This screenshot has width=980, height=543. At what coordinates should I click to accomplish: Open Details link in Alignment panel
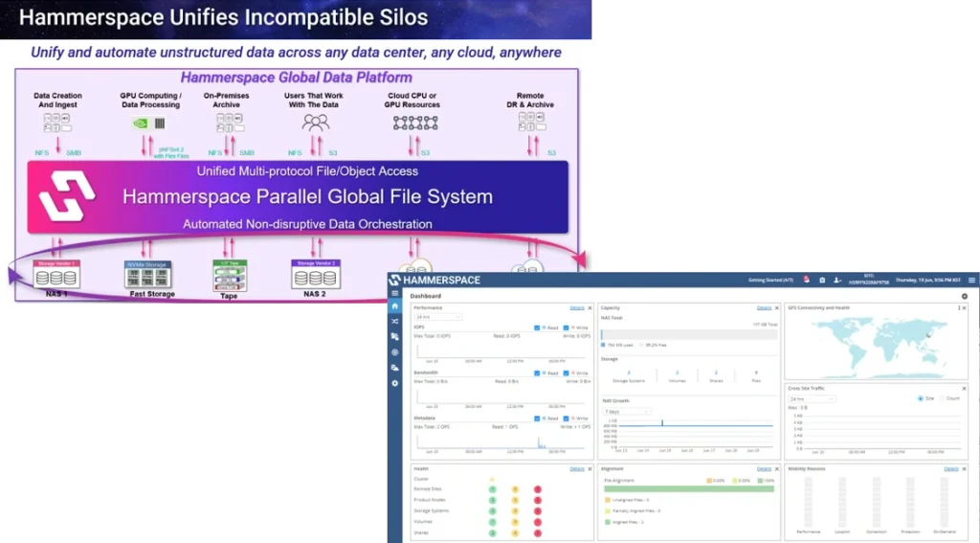click(764, 468)
